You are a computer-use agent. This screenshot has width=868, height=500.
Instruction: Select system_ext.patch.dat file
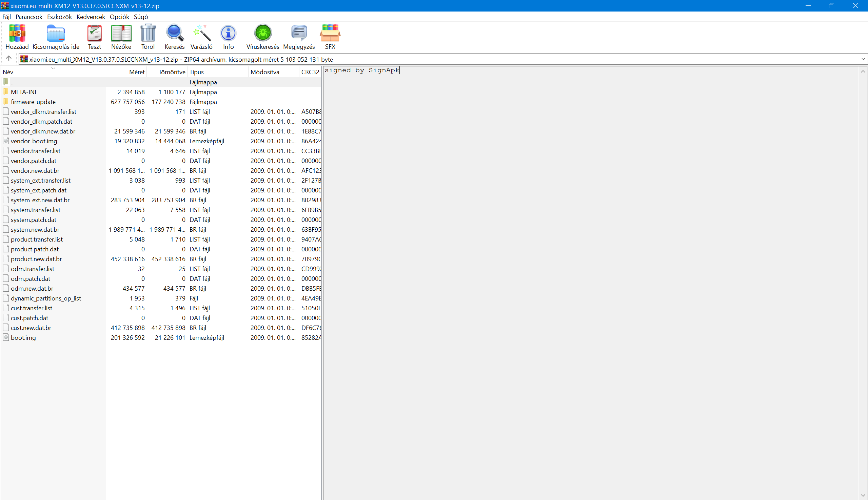click(x=39, y=190)
